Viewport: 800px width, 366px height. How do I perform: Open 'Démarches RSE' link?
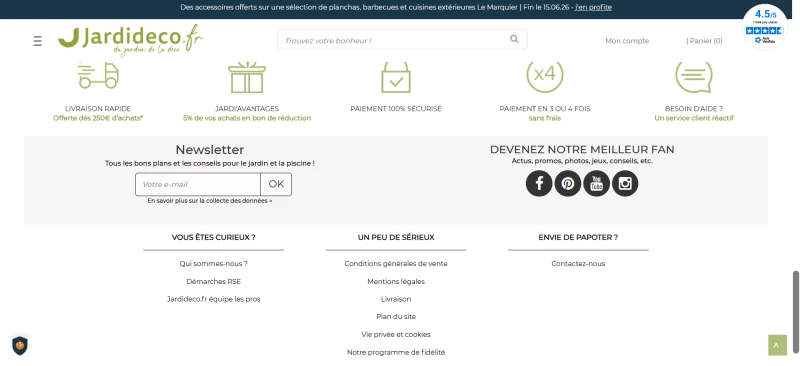(213, 281)
